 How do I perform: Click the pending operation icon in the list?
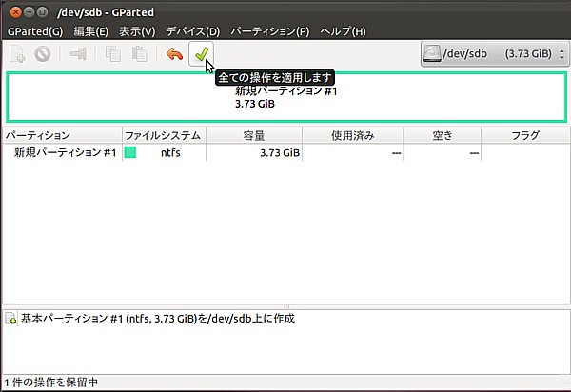pyautogui.click(x=10, y=319)
